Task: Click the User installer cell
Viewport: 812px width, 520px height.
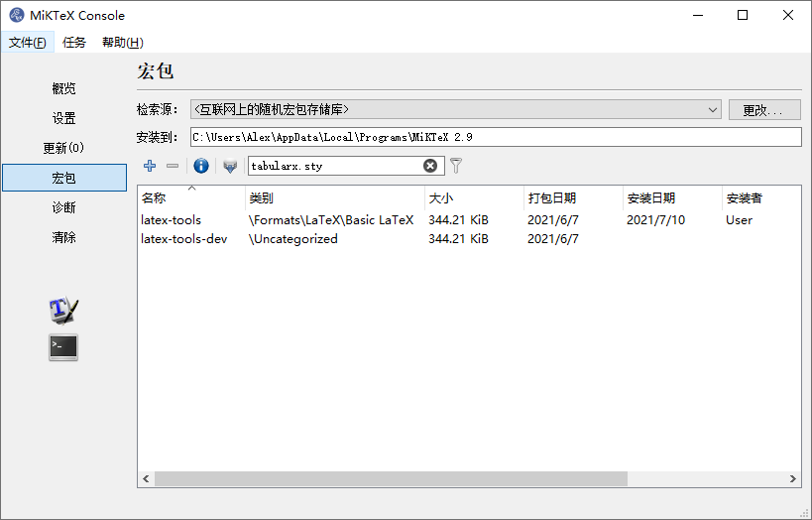Action: tap(739, 220)
